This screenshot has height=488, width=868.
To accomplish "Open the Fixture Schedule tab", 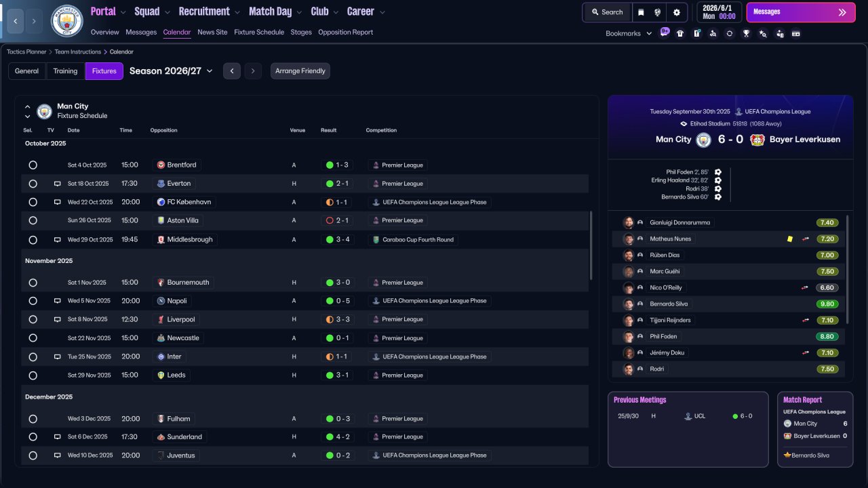I will click(259, 32).
